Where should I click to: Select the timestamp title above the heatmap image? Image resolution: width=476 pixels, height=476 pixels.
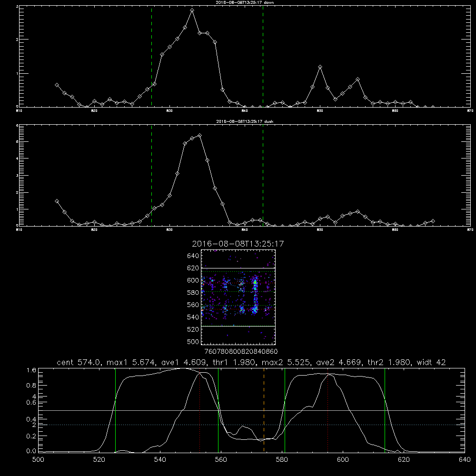pyautogui.click(x=238, y=244)
